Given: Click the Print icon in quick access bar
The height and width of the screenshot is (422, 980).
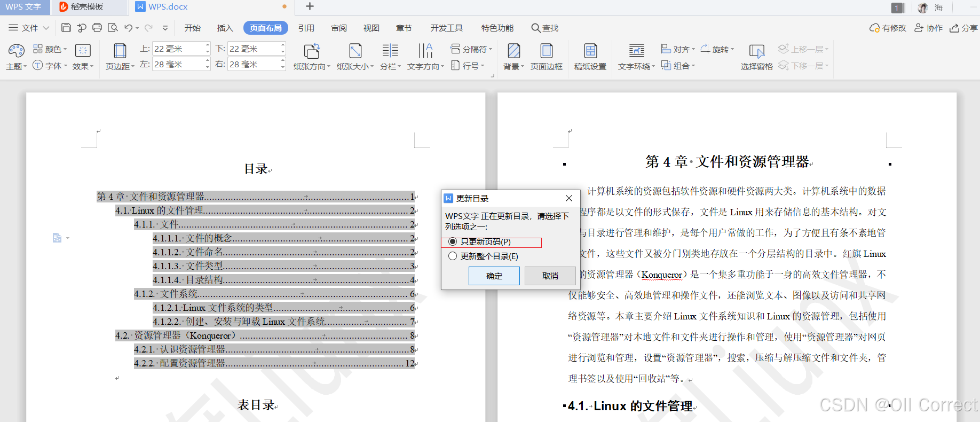Looking at the screenshot, I should (x=97, y=28).
